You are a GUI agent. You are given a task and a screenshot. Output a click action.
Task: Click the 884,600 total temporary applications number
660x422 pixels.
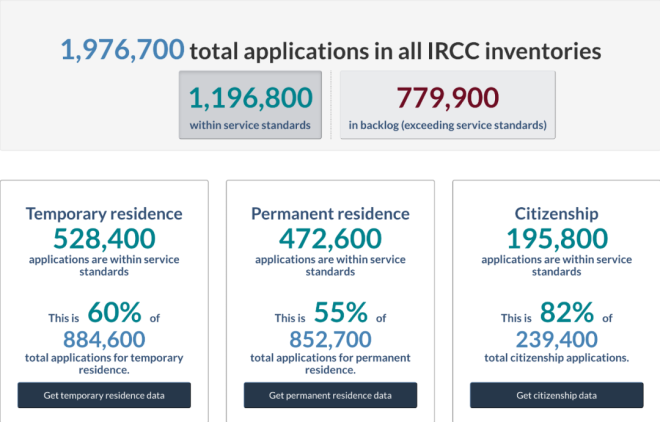[x=104, y=339]
